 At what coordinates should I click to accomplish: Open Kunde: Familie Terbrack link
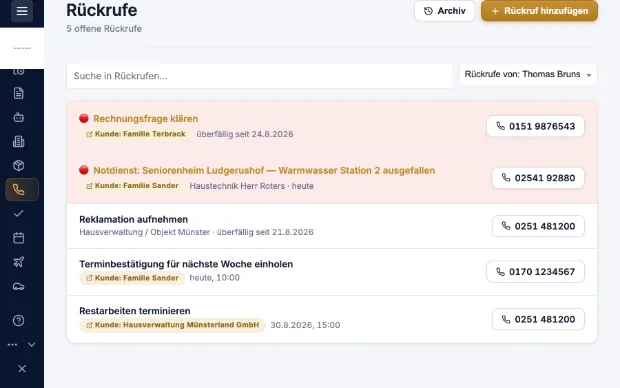point(136,134)
